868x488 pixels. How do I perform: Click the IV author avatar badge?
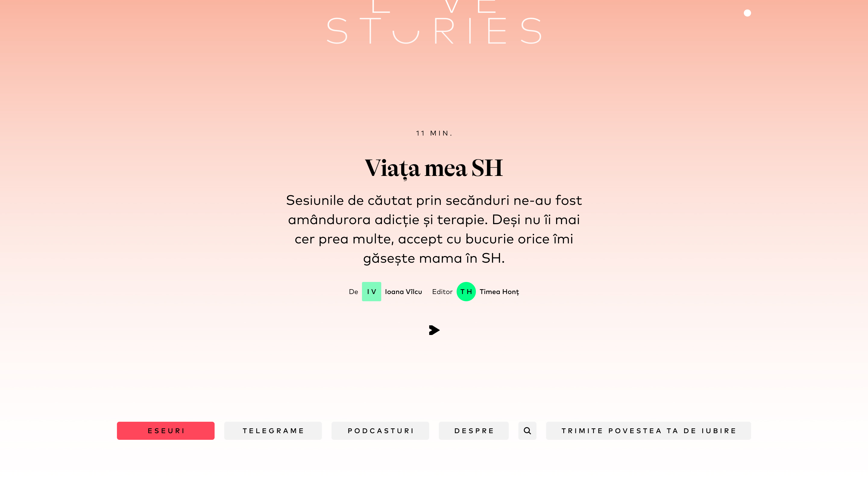tap(371, 292)
